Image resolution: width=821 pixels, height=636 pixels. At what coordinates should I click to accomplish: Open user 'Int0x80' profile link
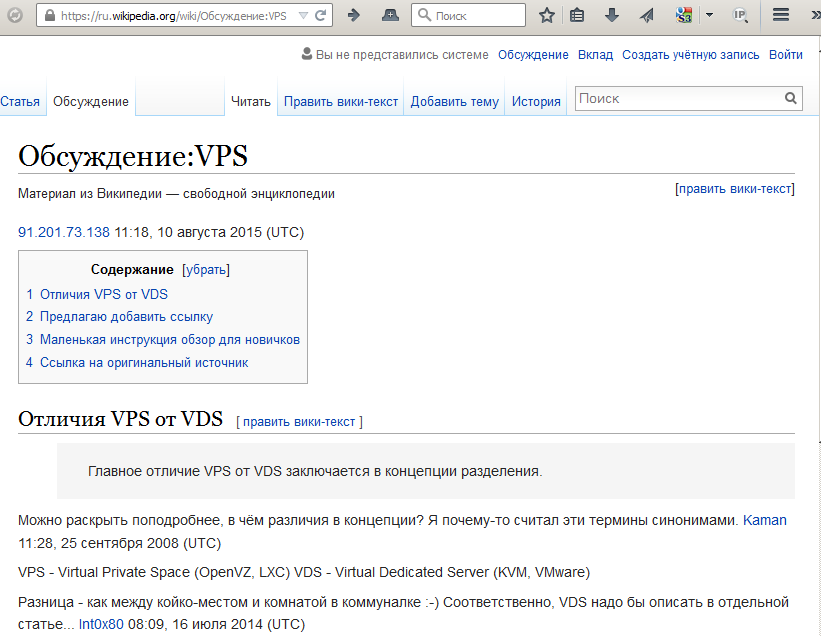click(101, 624)
